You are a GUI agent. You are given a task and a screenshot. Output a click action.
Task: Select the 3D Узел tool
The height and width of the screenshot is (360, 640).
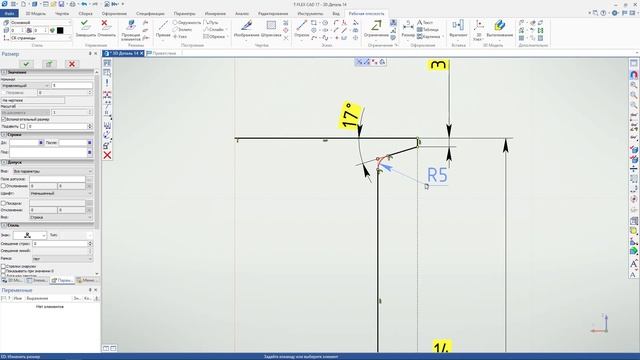tap(478, 29)
